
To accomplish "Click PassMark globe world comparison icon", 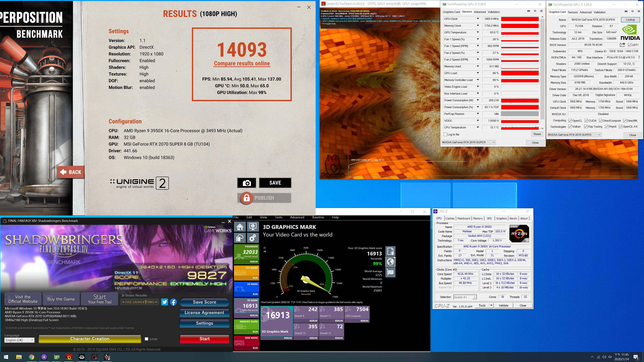I will point(390,262).
